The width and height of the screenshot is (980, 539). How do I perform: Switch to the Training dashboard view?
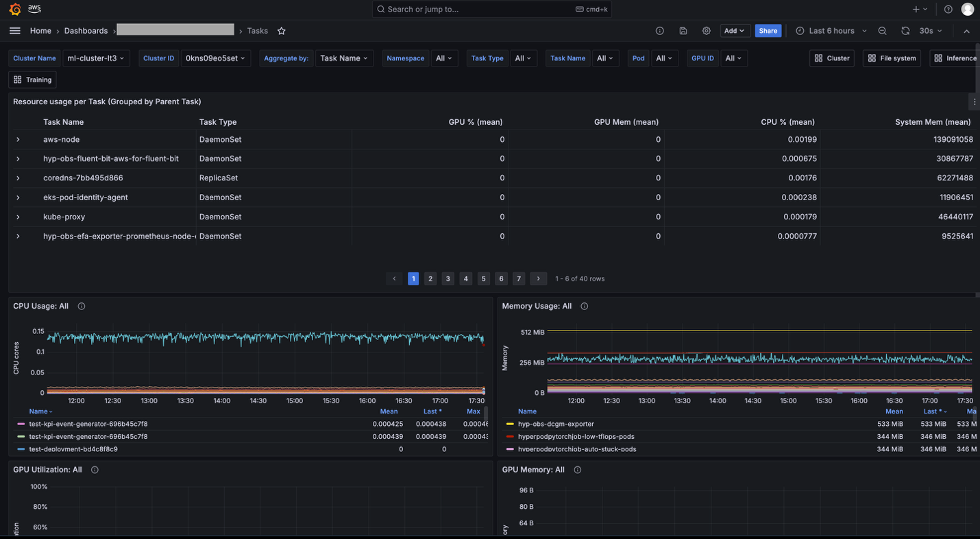[32, 80]
